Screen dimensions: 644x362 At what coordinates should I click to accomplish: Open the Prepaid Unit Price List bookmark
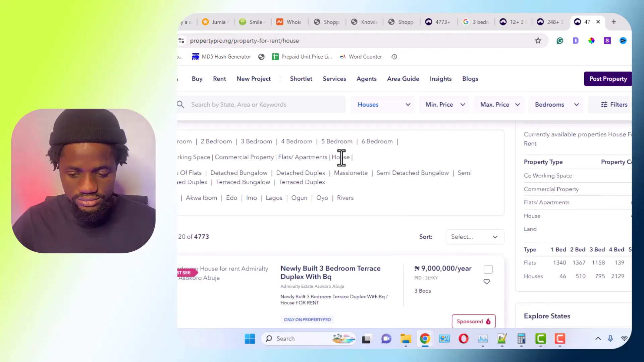(302, 57)
